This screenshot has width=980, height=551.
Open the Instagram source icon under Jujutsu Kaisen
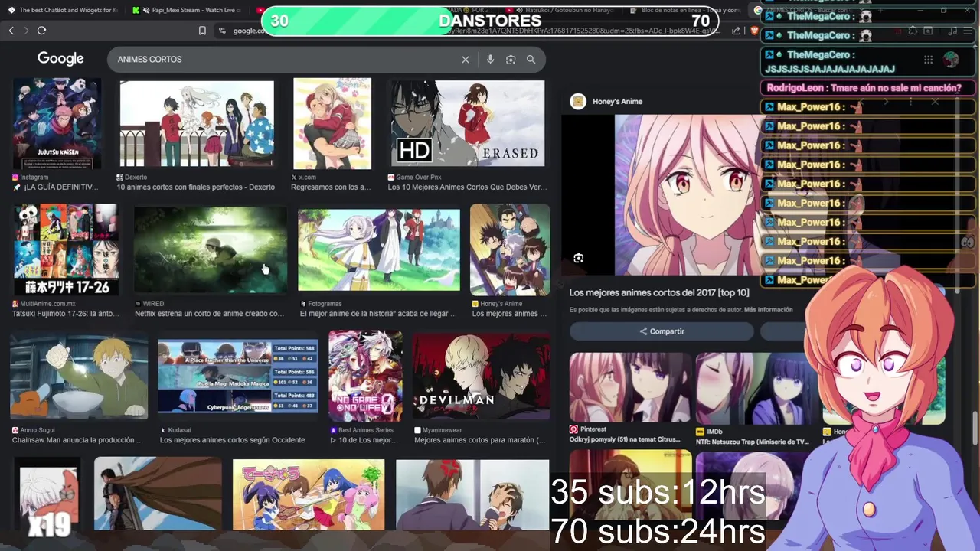point(16,178)
